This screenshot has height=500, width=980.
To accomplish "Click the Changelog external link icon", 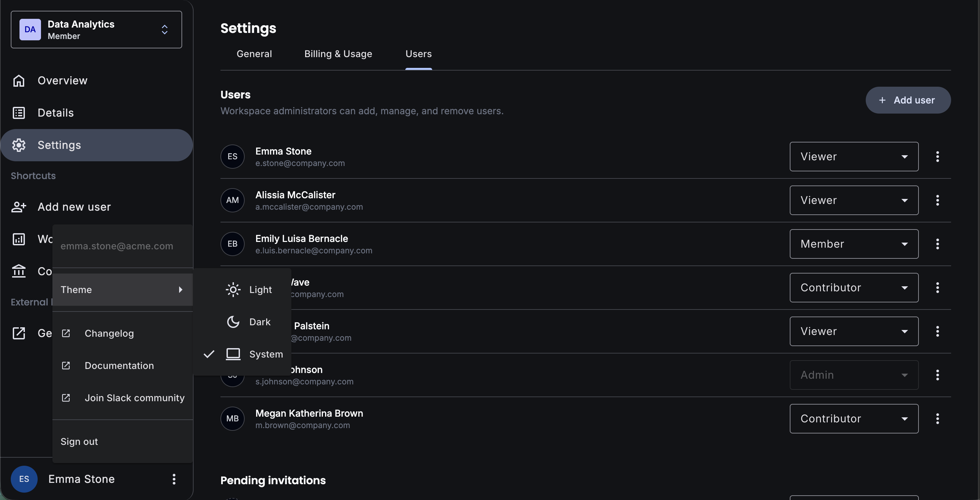I will coord(66,333).
